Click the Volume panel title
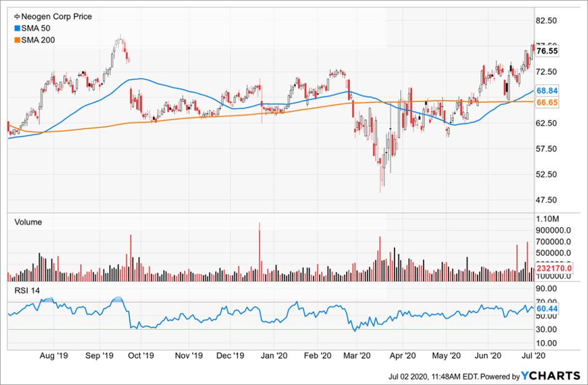Image resolution: width=588 pixels, height=385 pixels. click(x=28, y=222)
